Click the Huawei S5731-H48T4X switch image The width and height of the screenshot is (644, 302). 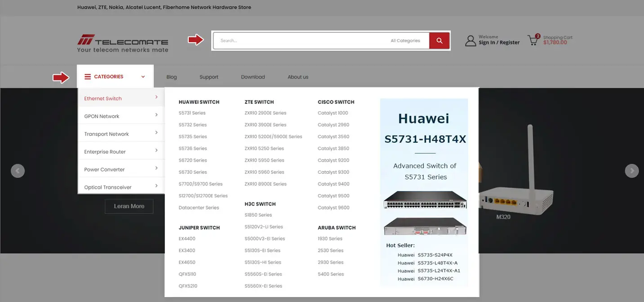point(425,200)
